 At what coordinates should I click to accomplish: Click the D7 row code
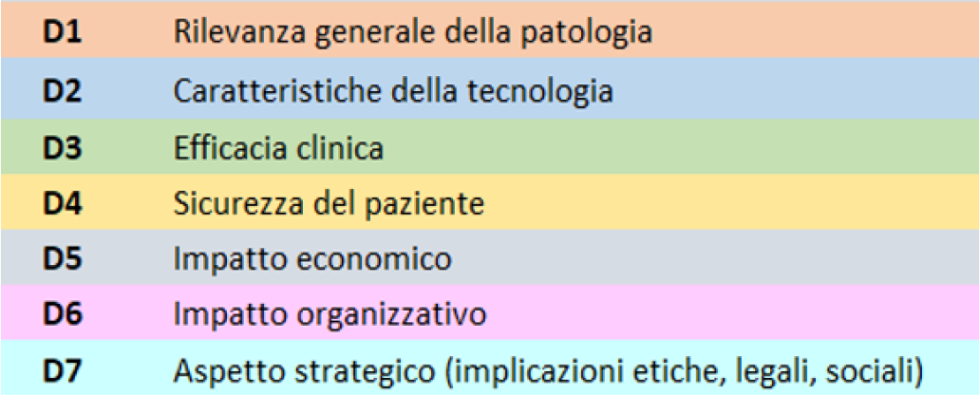point(62,368)
